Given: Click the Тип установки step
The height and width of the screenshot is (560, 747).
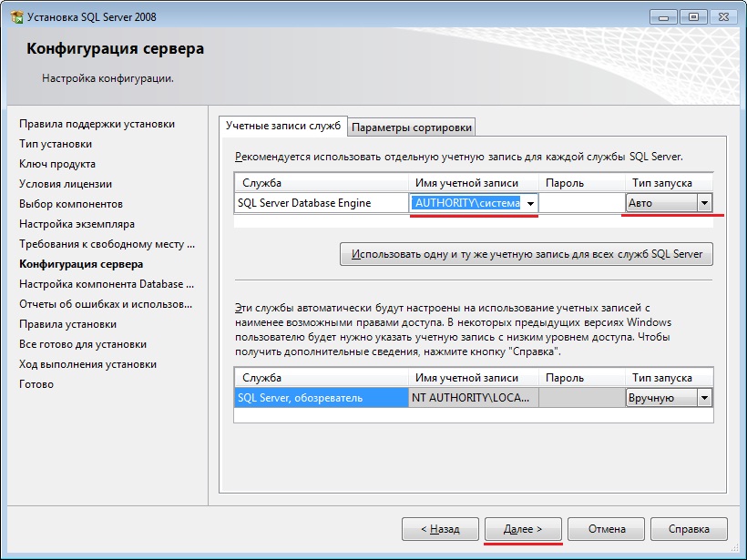Looking at the screenshot, I should [56, 144].
